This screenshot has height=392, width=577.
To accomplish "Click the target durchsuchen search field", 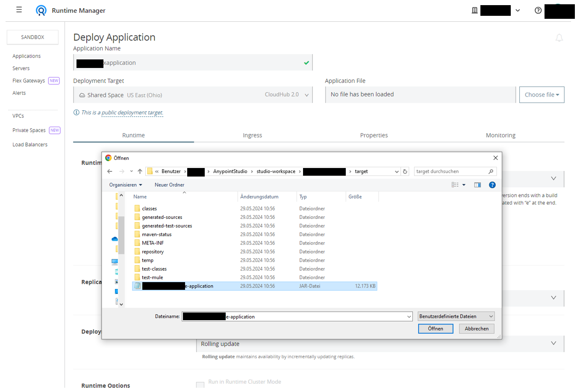I will pyautogui.click(x=450, y=171).
